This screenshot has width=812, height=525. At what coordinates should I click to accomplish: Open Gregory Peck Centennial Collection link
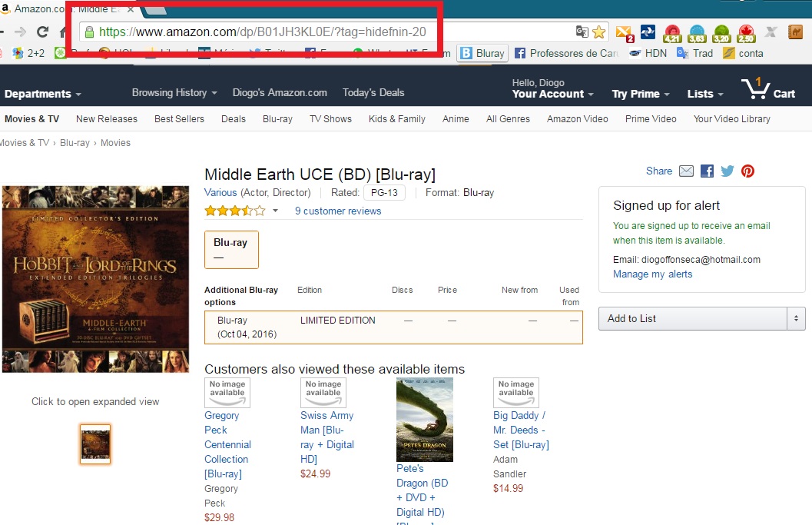pyautogui.click(x=228, y=444)
